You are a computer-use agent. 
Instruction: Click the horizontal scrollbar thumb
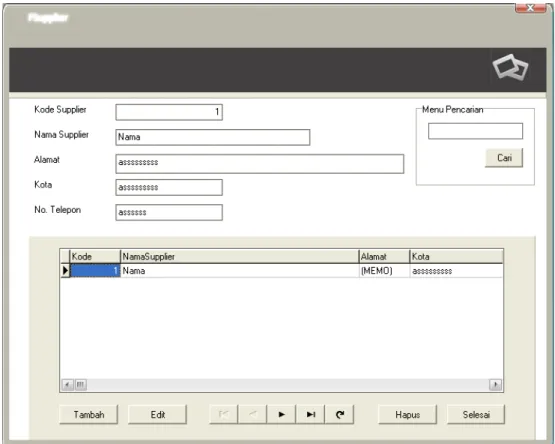[x=81, y=385]
